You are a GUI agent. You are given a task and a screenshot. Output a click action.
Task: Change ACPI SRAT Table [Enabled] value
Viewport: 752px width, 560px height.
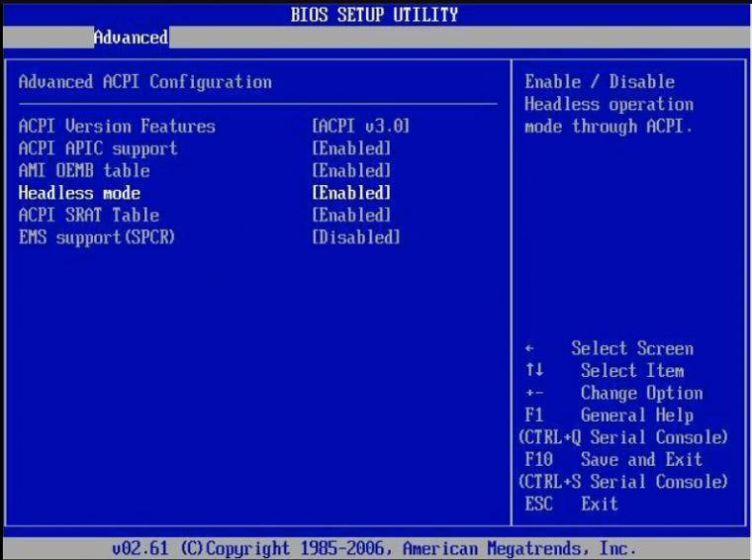point(351,216)
